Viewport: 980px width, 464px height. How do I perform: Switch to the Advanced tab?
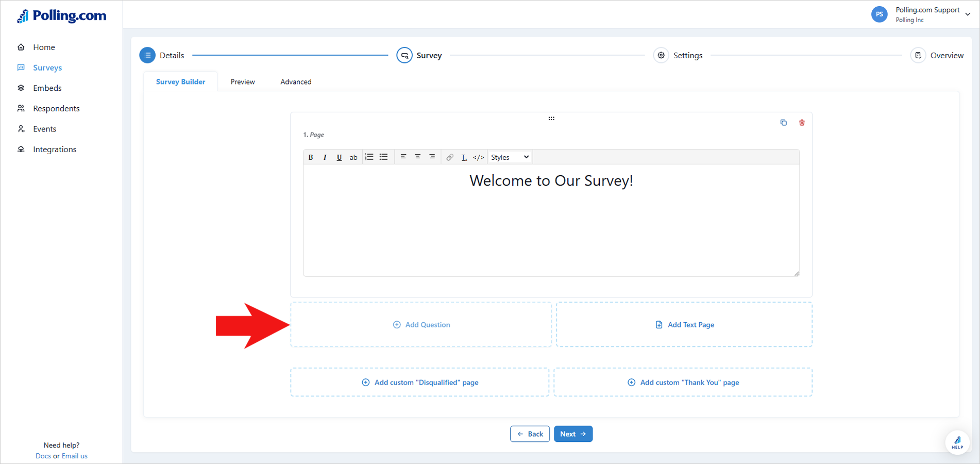[x=296, y=81]
